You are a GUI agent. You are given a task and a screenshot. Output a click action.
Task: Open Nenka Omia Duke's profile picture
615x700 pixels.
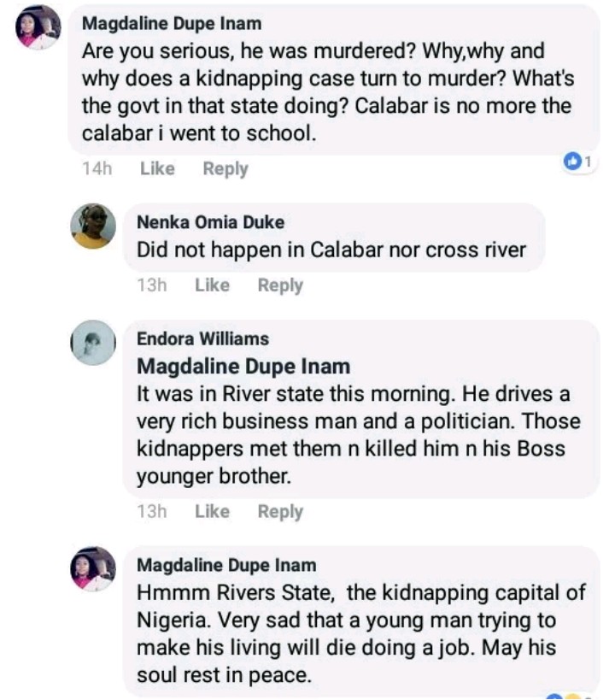tap(93, 226)
